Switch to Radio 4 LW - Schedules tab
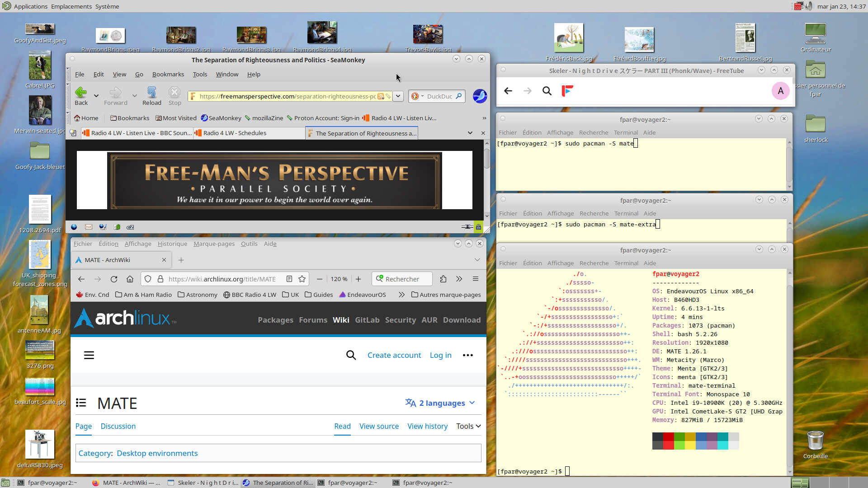This screenshot has height=488, width=868. point(235,133)
